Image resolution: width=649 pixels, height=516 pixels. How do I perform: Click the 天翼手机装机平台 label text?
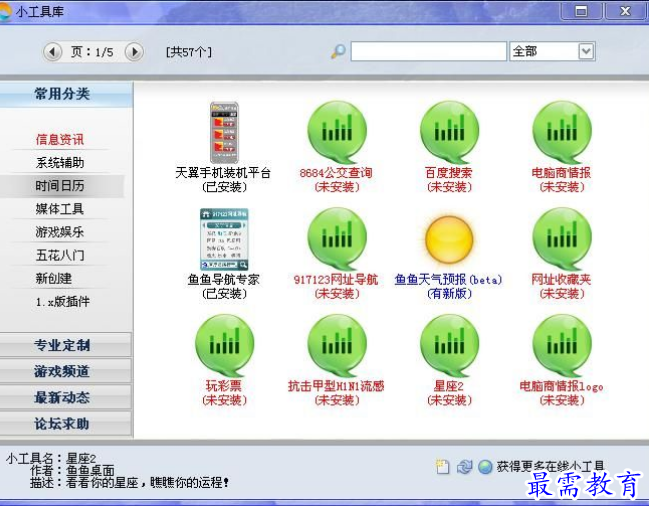point(224,173)
